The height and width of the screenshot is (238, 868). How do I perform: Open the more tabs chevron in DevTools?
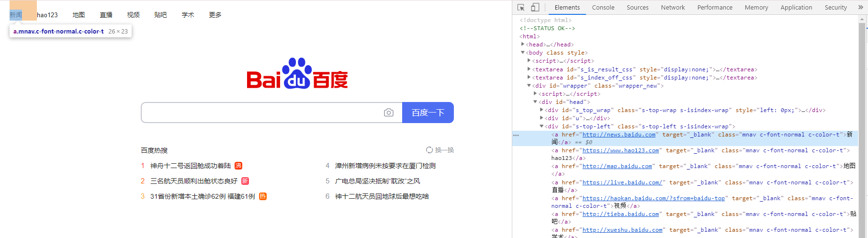(860, 7)
